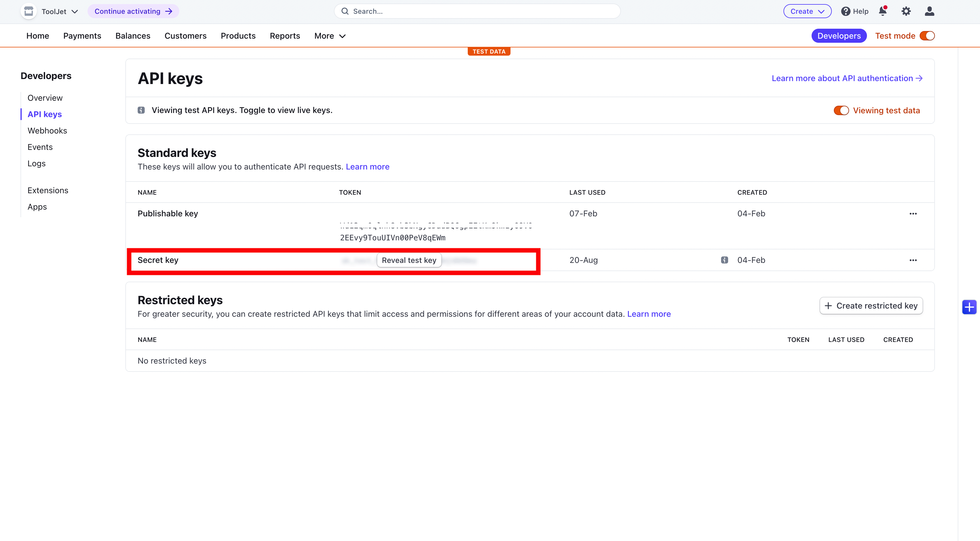Image resolution: width=980 pixels, height=541 pixels.
Task: Click the ToolJet store logo icon
Action: (x=28, y=11)
